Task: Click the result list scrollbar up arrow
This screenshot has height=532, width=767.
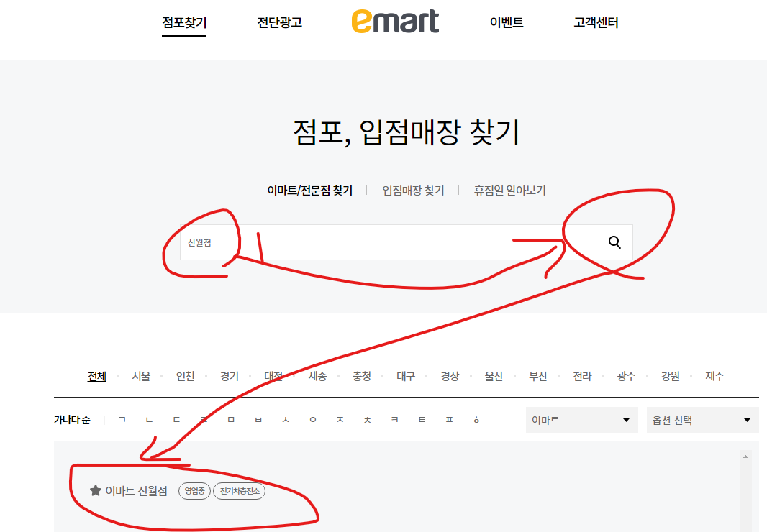Action: (745, 457)
